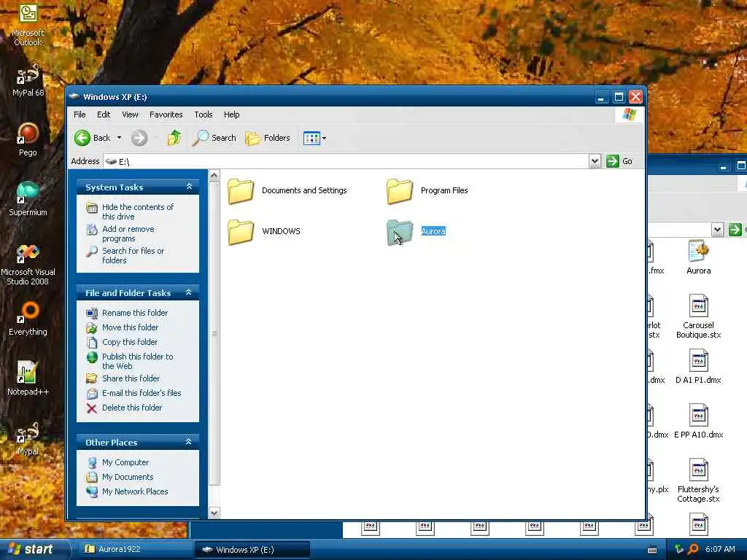Open the Back history dropdown arrow
The width and height of the screenshot is (747, 560).
(x=119, y=138)
